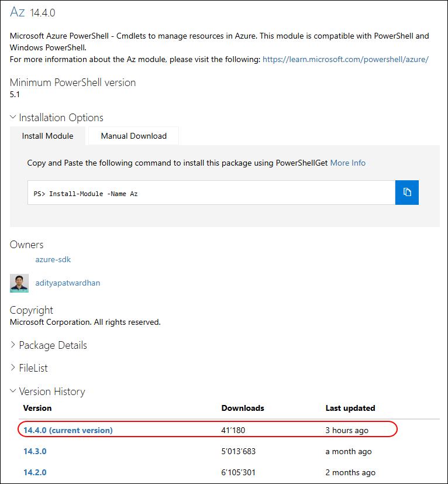This screenshot has height=484, width=448.
Task: Expand the Package Details section
Action: [49, 345]
